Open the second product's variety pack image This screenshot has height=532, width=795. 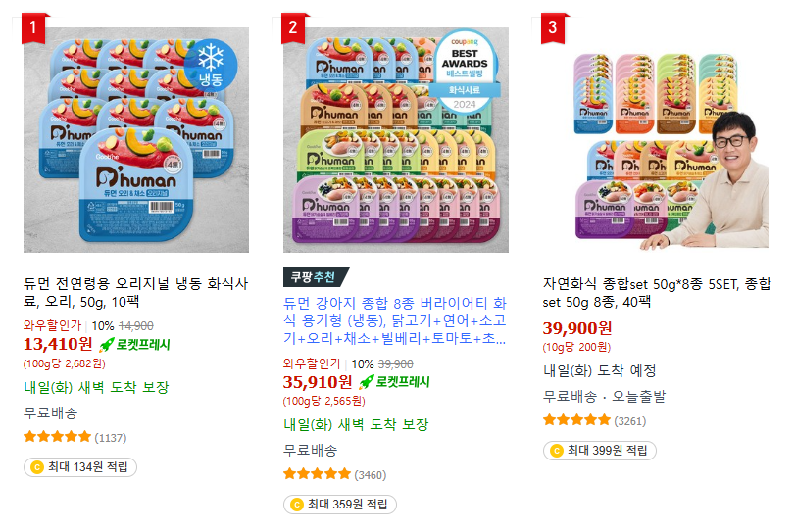click(x=395, y=140)
